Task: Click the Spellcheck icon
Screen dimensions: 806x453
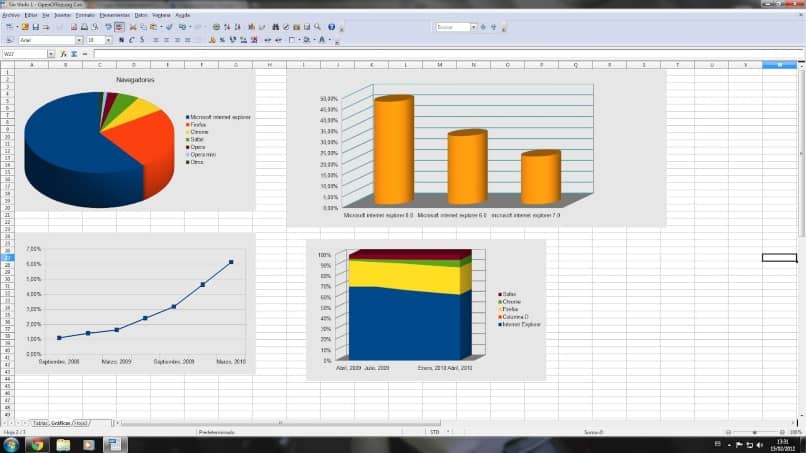Action: pyautogui.click(x=108, y=27)
